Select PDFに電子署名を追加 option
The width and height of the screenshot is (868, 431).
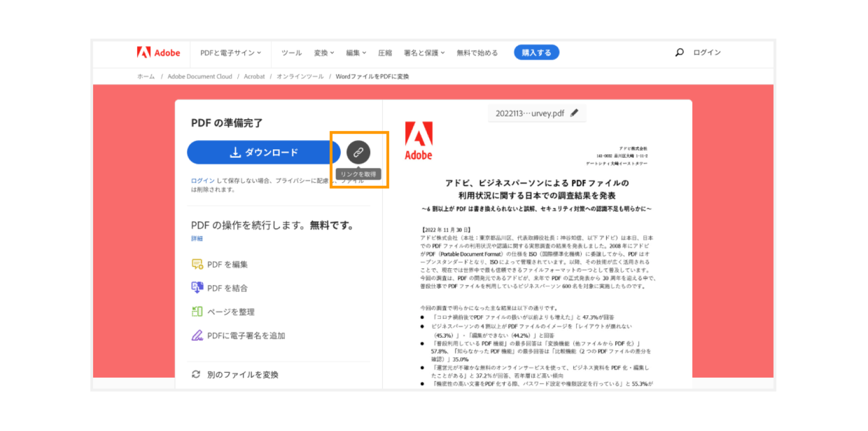pyautogui.click(x=246, y=336)
